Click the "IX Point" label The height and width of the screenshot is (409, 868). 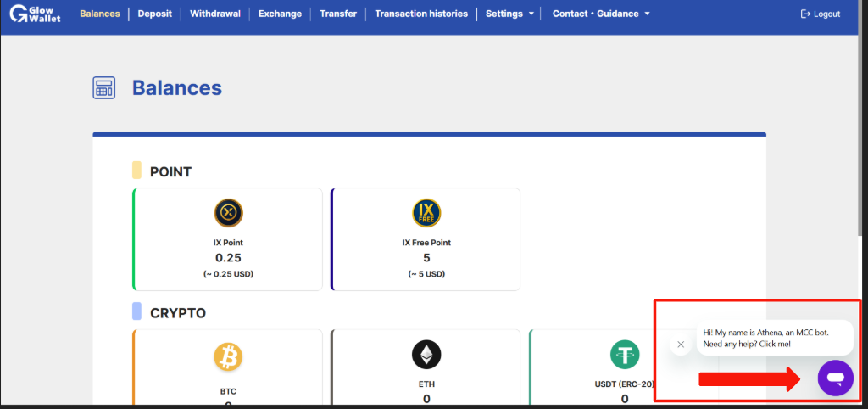click(x=228, y=242)
